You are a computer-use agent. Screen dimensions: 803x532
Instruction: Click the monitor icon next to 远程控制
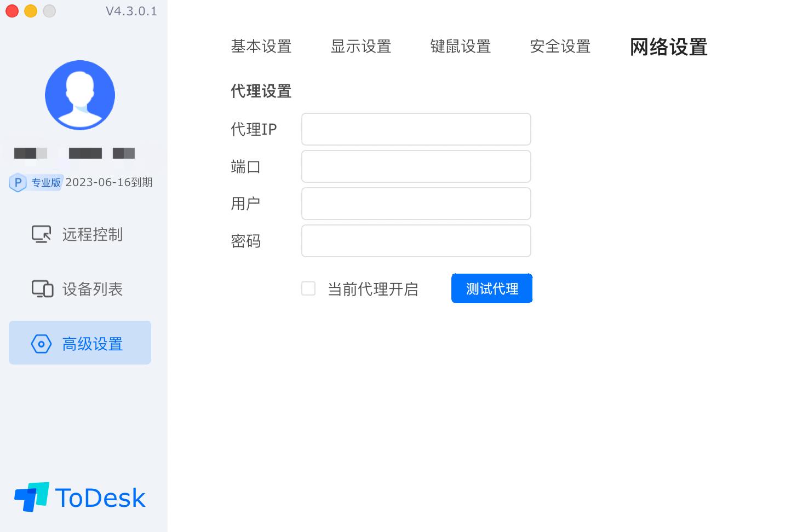coord(41,234)
